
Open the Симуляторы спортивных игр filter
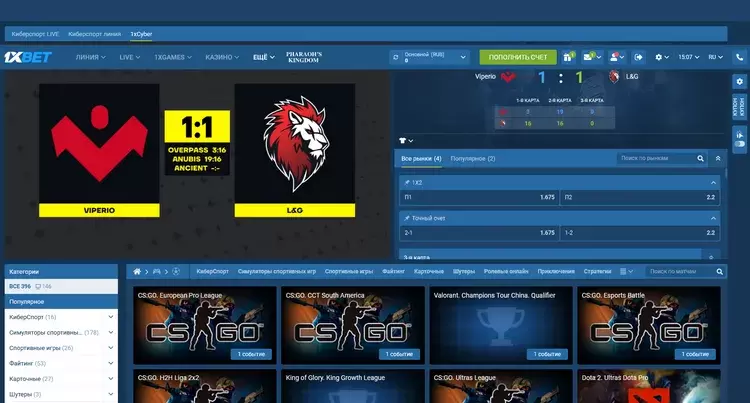(276, 272)
